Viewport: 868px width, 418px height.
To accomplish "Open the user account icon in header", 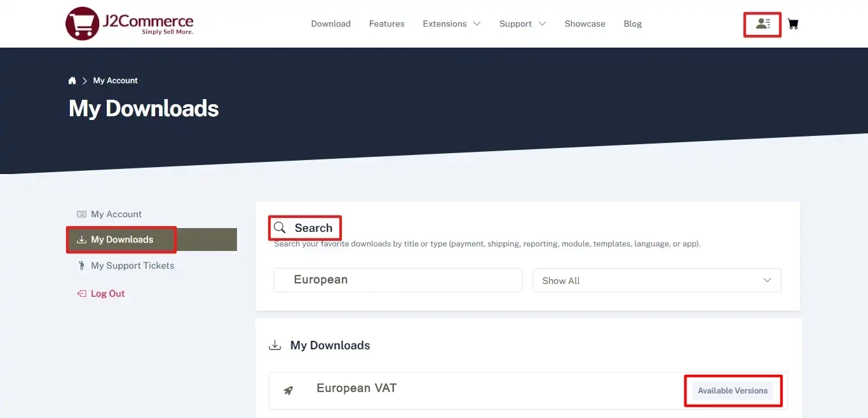I will (763, 24).
